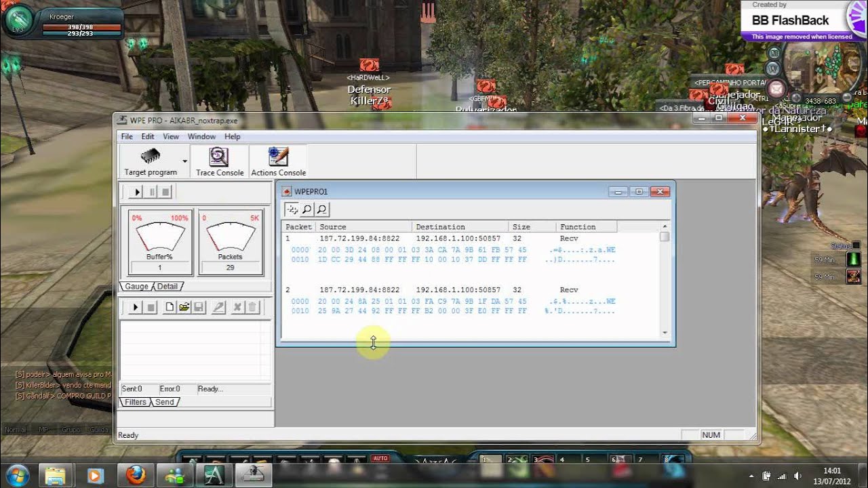This screenshot has width=868, height=488.
Task: Switch to the Detail tab
Action: pyautogui.click(x=167, y=287)
